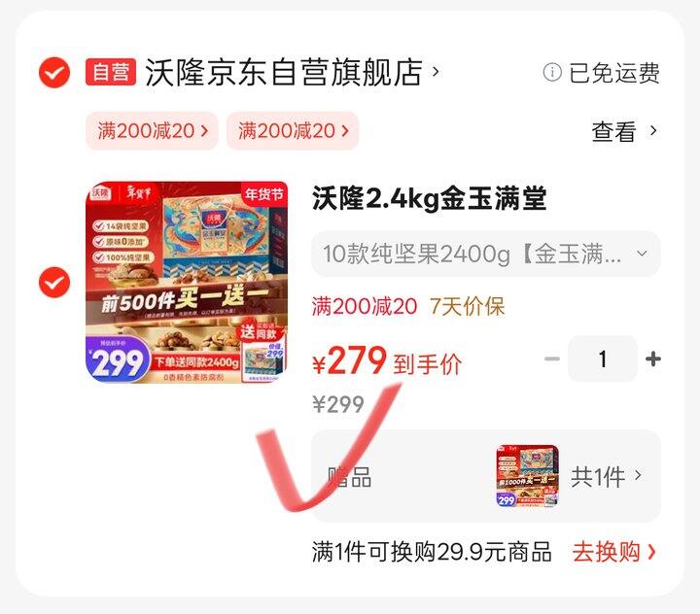
Task: Open the 沃隆2.4kg金玉满堂 product title
Action: tap(429, 198)
